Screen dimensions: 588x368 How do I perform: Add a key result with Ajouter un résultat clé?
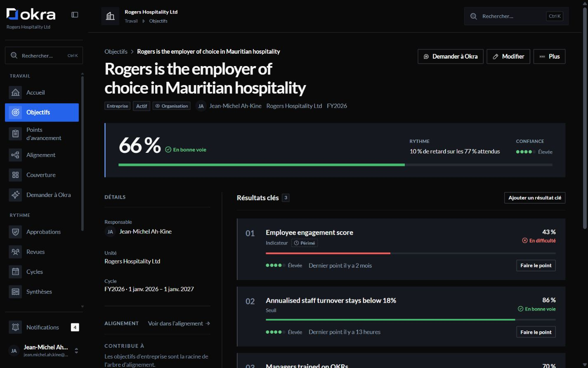(x=534, y=198)
